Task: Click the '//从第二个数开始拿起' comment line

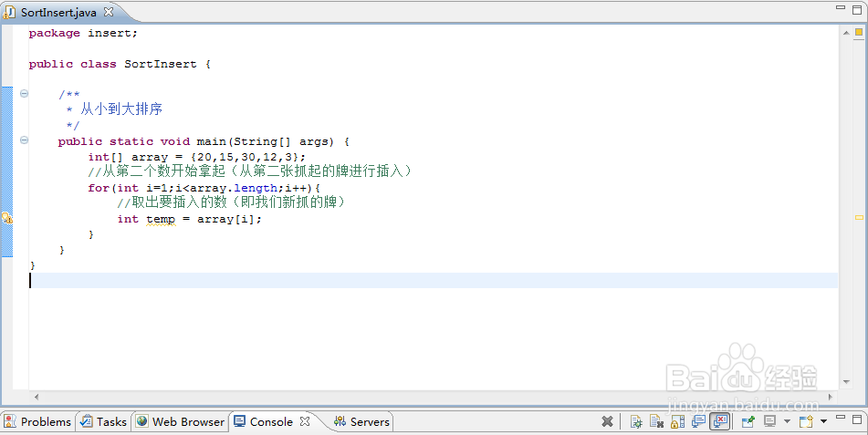Action: point(249,171)
